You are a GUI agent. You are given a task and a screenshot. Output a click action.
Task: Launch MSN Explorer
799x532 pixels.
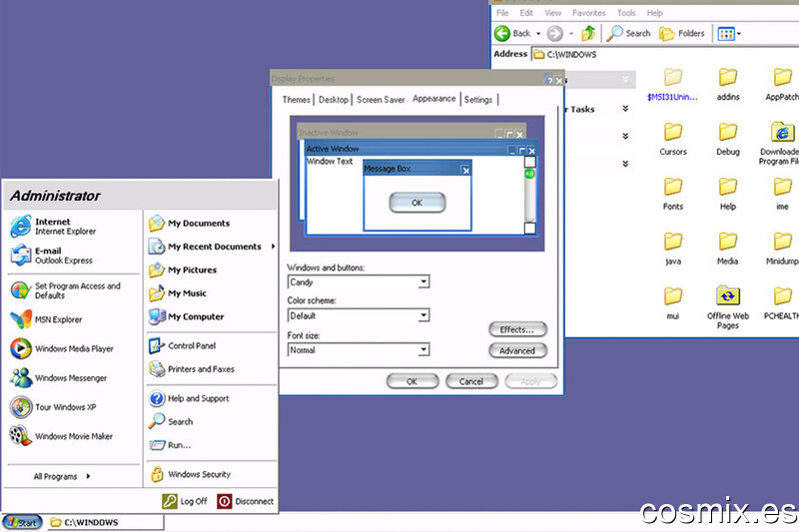pos(46,319)
